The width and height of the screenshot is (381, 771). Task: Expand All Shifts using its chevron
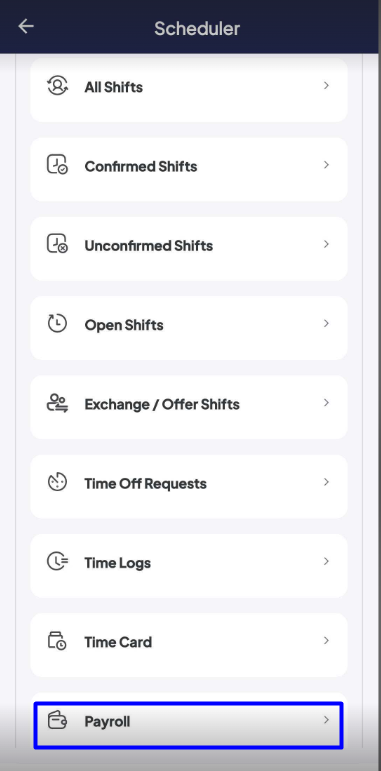pyautogui.click(x=326, y=86)
